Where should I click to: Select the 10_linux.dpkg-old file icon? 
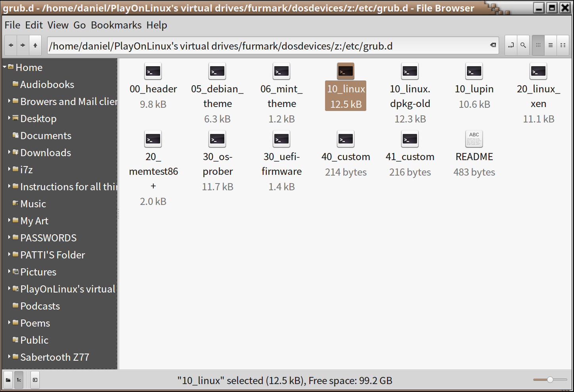[410, 71]
